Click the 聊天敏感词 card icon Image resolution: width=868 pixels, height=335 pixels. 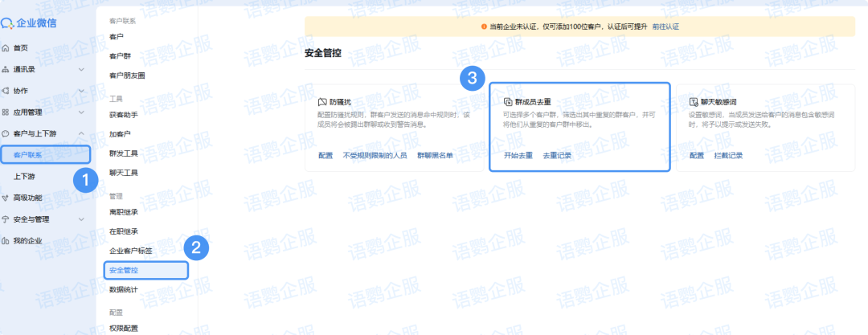pos(694,103)
